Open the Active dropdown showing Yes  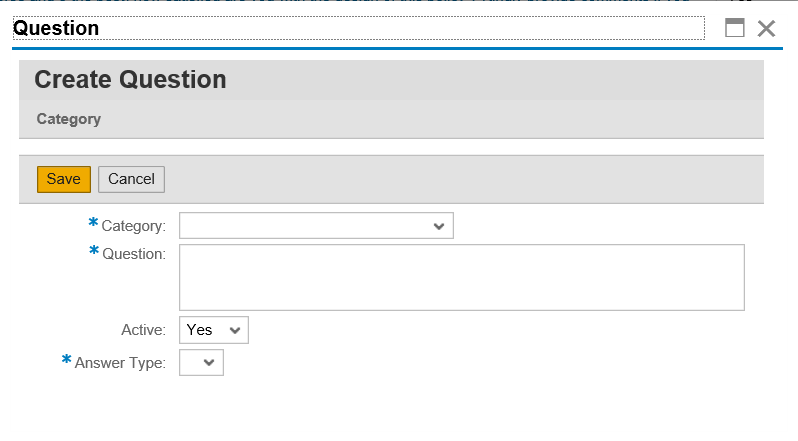click(214, 330)
